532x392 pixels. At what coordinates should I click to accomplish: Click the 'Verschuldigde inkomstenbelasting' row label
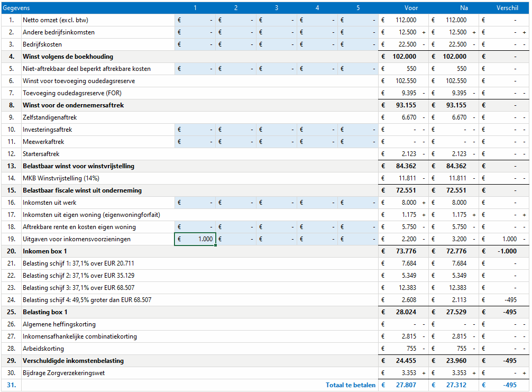[74, 361]
